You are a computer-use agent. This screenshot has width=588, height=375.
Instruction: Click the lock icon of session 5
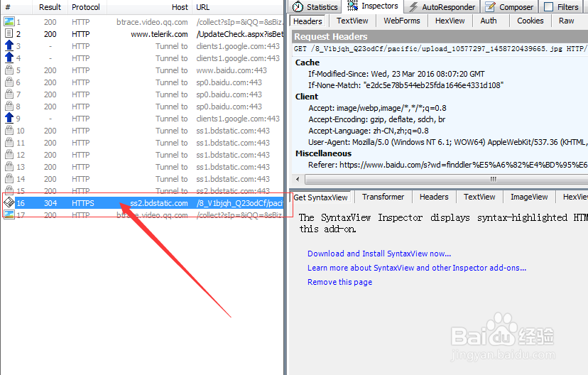[x=9, y=70]
